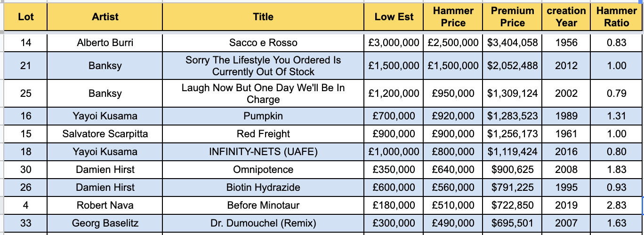
Task: Select the Salvatore Scarpitta cell
Action: (105, 134)
